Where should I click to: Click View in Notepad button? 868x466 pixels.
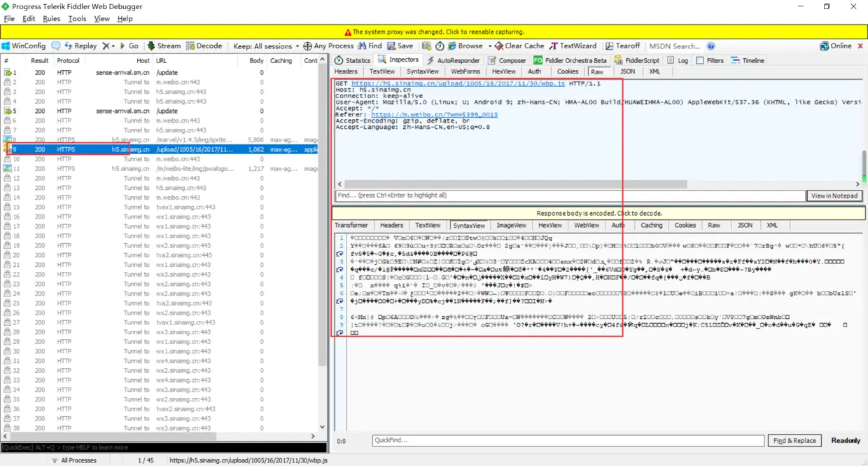(834, 196)
